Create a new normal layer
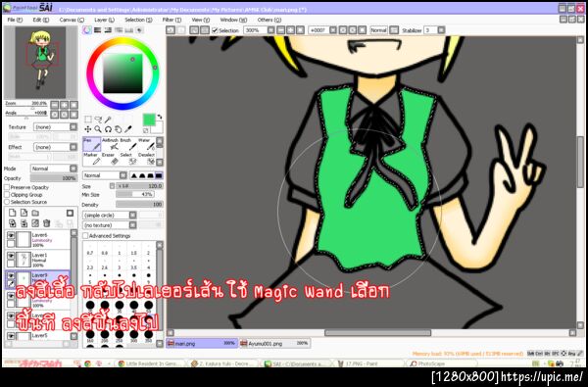The width and height of the screenshot is (588, 387). tap(13, 213)
